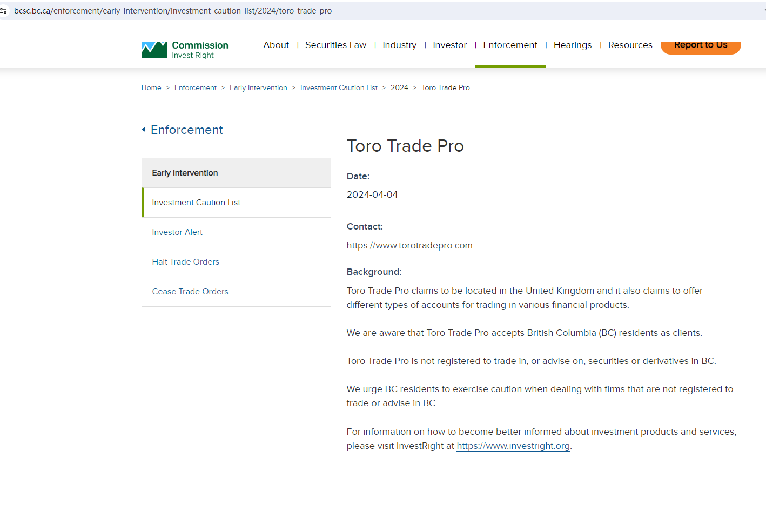Open Investment Caution List breadcrumb link
Screen dimensions: 766x532
[x=339, y=87]
